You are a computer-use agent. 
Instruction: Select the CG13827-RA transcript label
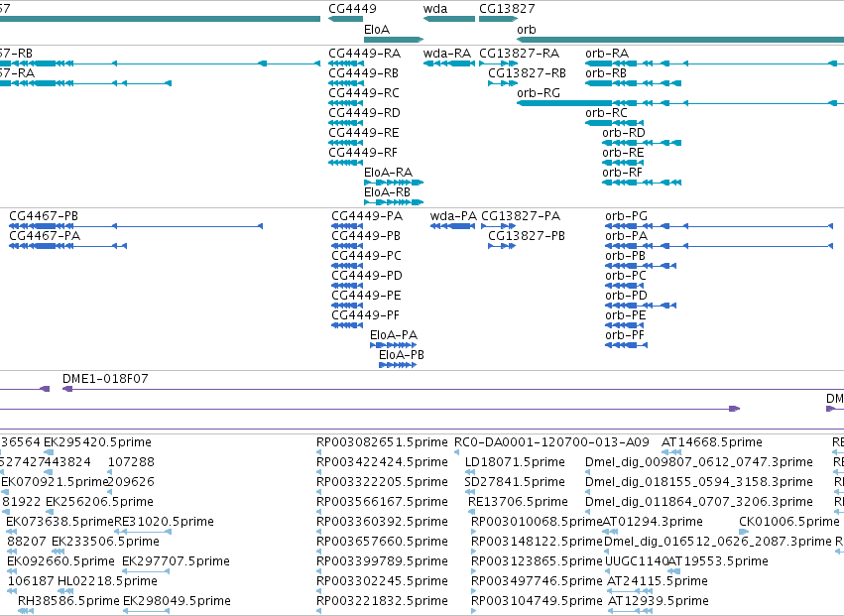(x=520, y=54)
